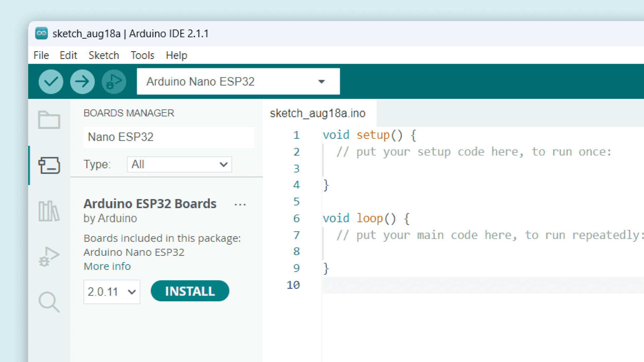Viewport: 644px width, 362px height.
Task: Click the Verify checkmark button
Action: [x=51, y=81]
